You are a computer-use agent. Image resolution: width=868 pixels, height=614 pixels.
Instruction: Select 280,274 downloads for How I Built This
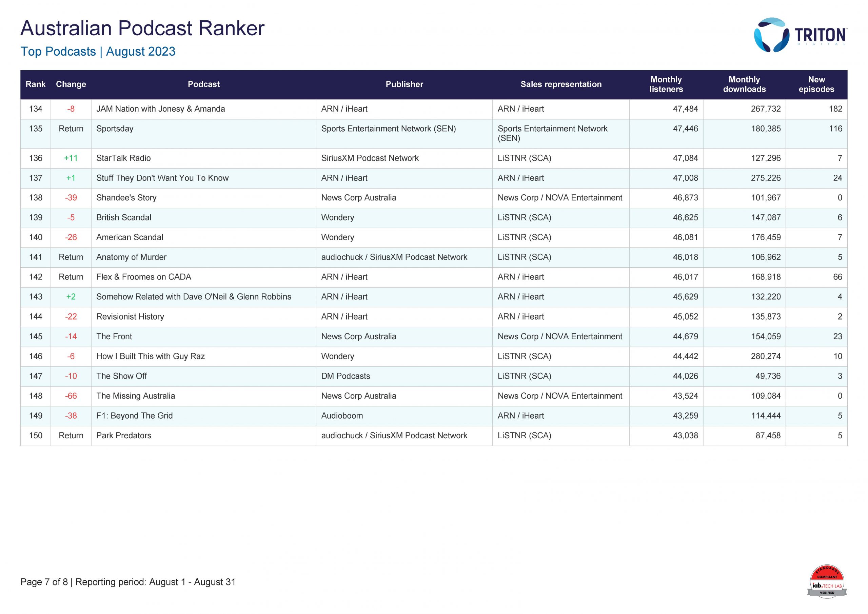pos(766,356)
